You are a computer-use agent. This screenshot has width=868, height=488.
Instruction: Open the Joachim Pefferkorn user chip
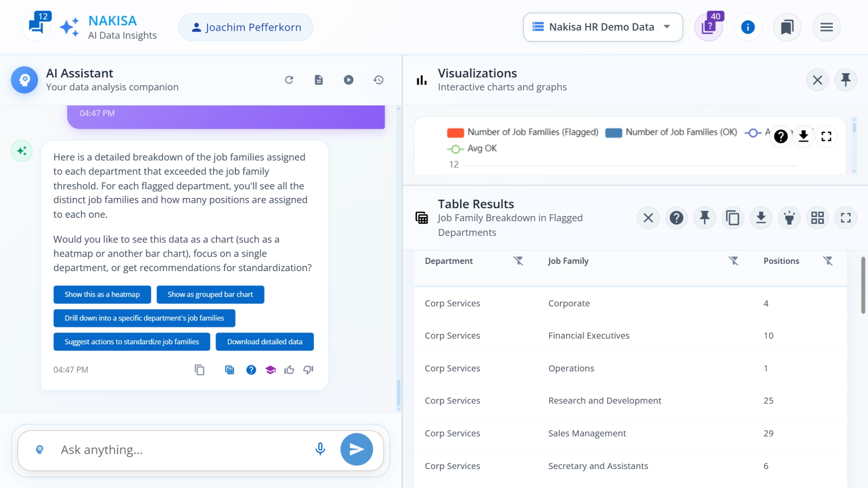click(246, 27)
